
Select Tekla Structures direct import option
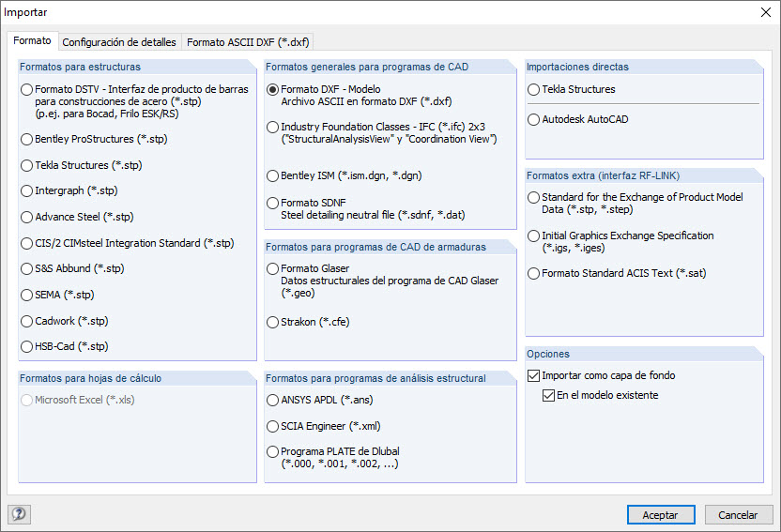click(x=534, y=90)
